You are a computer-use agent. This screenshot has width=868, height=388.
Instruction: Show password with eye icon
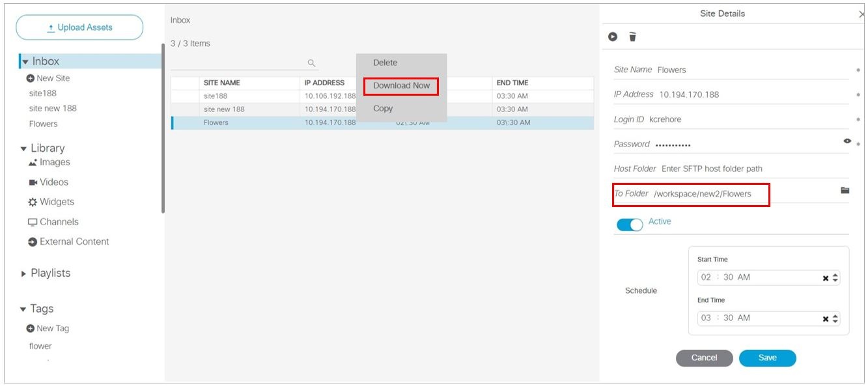(x=847, y=141)
